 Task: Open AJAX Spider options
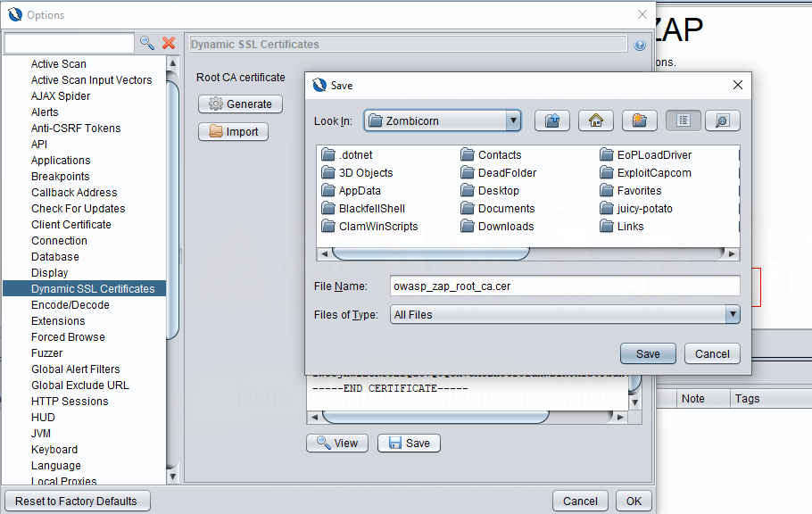pyautogui.click(x=61, y=96)
